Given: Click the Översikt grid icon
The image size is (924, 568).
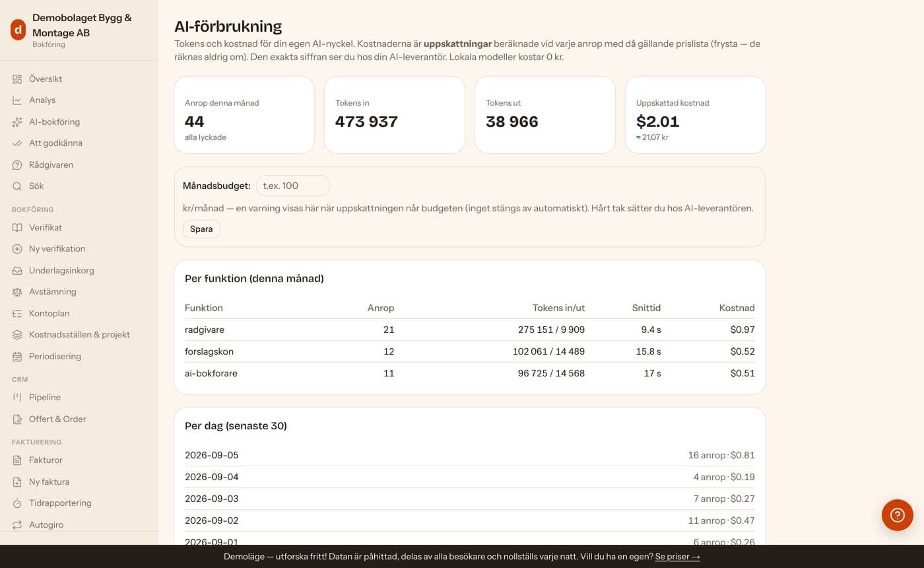Looking at the screenshot, I should point(17,79).
